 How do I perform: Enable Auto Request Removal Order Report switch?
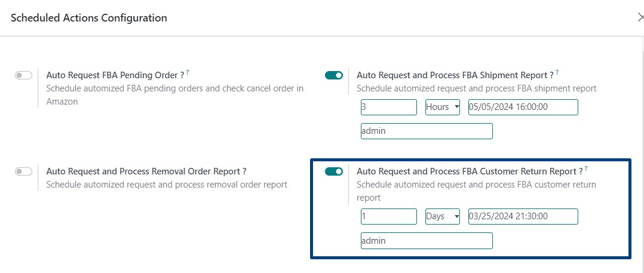point(23,171)
